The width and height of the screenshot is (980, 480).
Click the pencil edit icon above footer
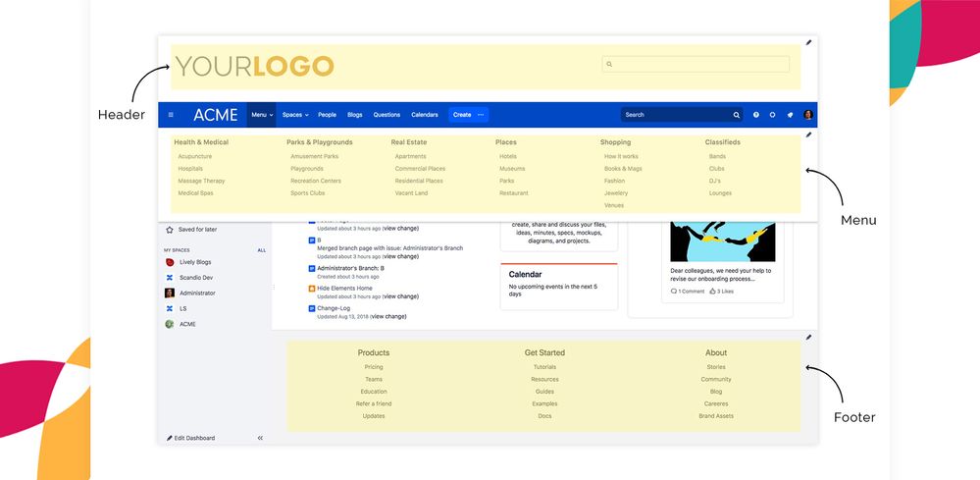pos(808,337)
